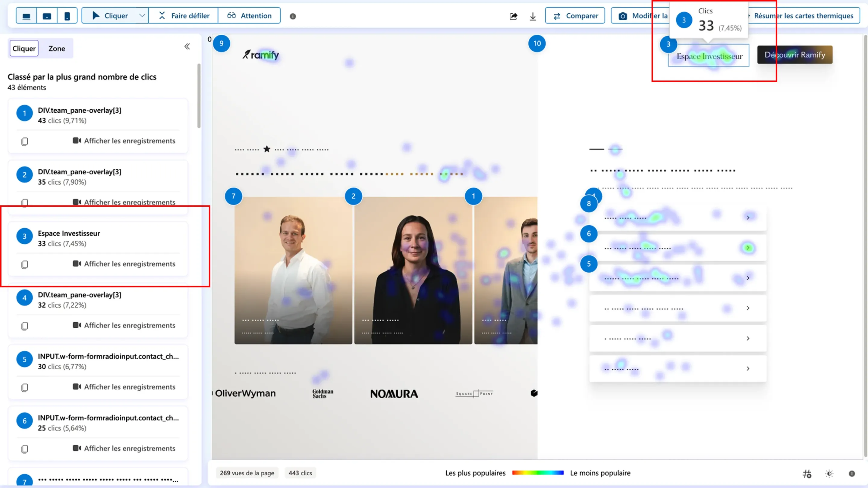Image resolution: width=868 pixels, height=488 pixels.
Task: Switch to the Faire défiler heatmap view
Action: click(x=184, y=15)
